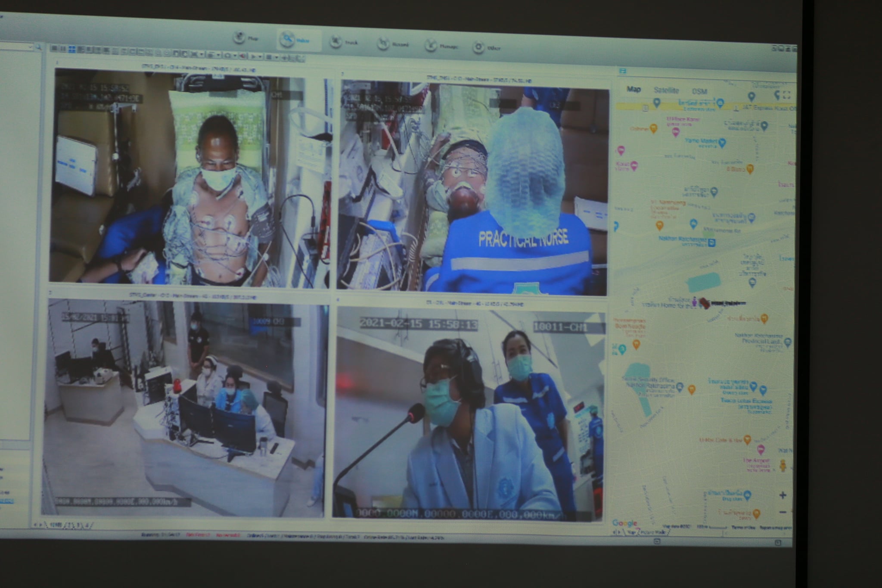Select the Map view type button
882x588 pixels.
[634, 90]
